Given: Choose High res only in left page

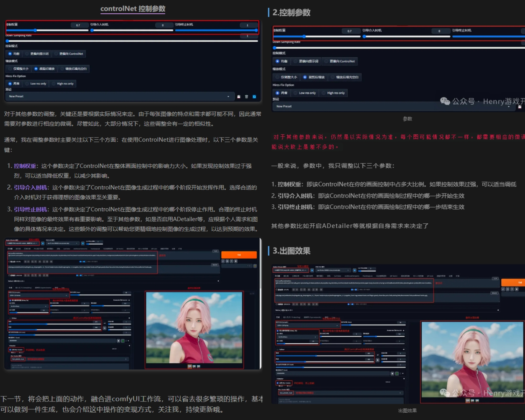Looking at the screenshot, I should [x=63, y=84].
